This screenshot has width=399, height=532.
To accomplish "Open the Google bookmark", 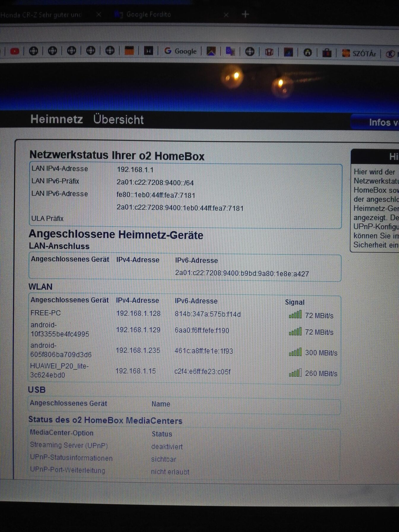I will 180,51.
